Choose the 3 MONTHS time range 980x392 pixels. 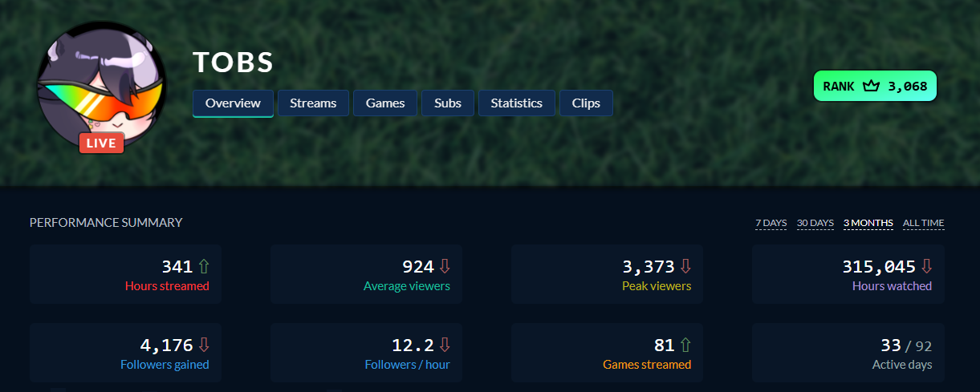point(868,223)
